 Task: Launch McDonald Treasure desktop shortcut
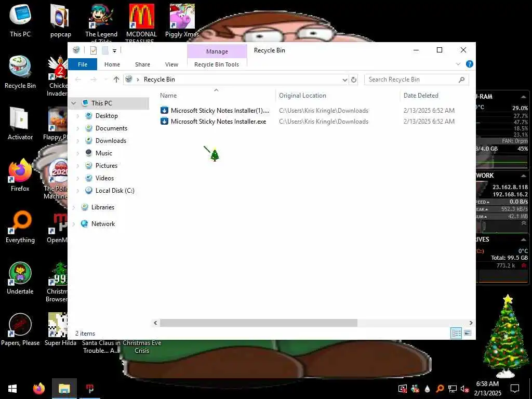[141, 22]
